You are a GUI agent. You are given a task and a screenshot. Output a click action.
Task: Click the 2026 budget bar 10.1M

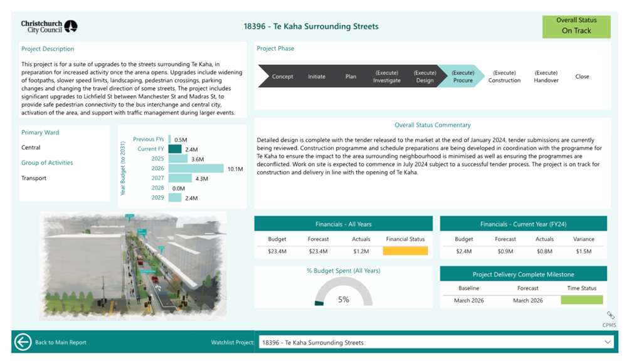[x=196, y=169]
